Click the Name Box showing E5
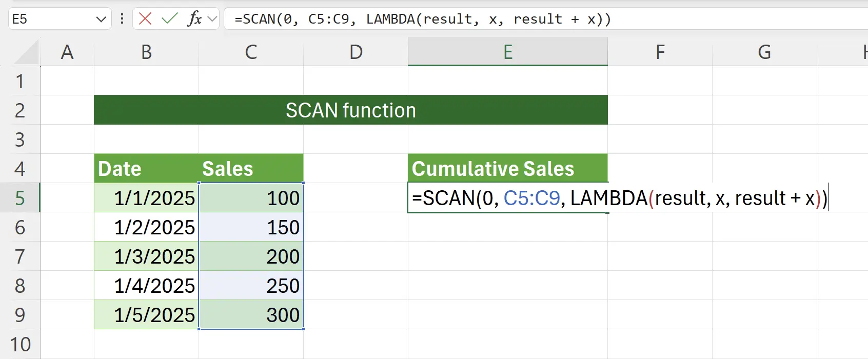This screenshot has width=868, height=359. [x=60, y=19]
